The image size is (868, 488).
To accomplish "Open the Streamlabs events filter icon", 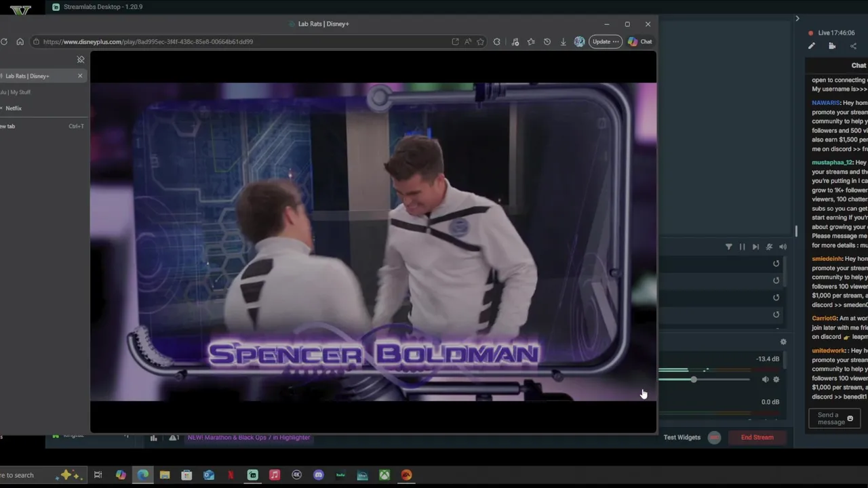I will (729, 247).
